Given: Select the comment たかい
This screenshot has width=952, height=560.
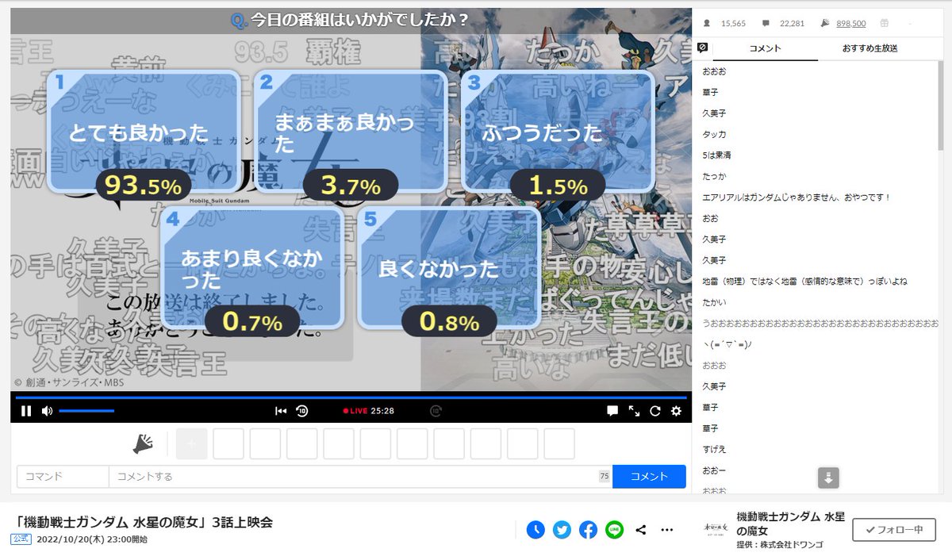Looking at the screenshot, I should pos(714,302).
